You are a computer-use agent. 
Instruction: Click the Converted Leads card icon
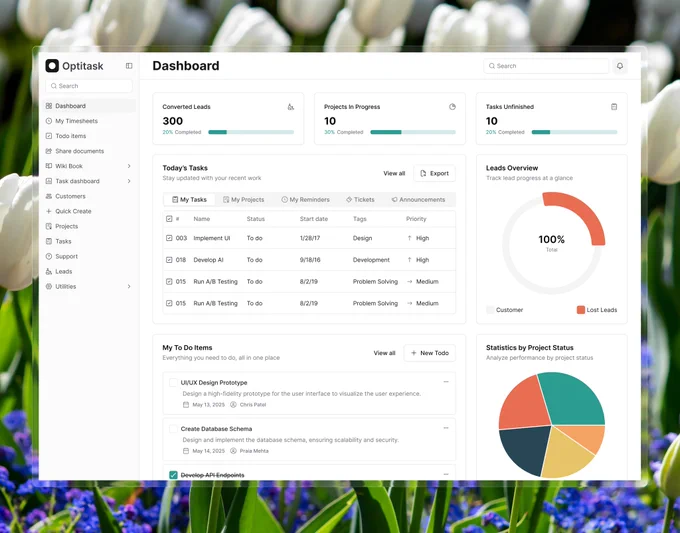point(291,107)
